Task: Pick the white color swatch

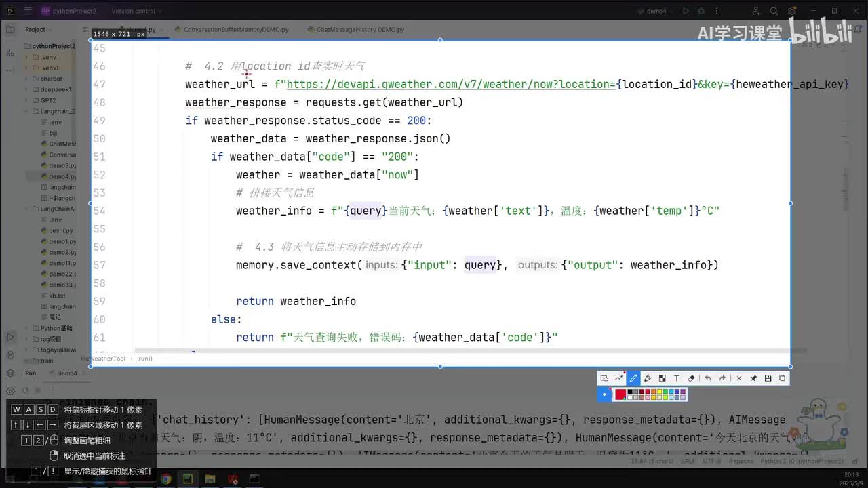Action: pos(630,397)
